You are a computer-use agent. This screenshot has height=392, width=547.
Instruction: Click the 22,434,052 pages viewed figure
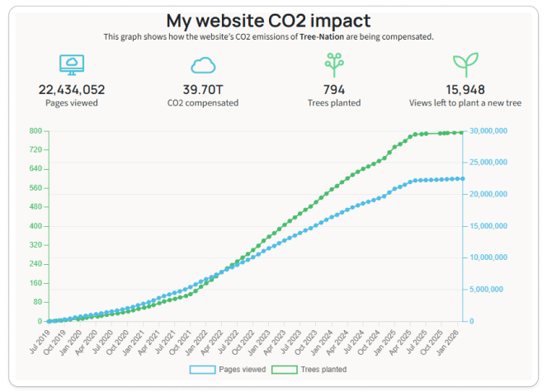pos(72,89)
